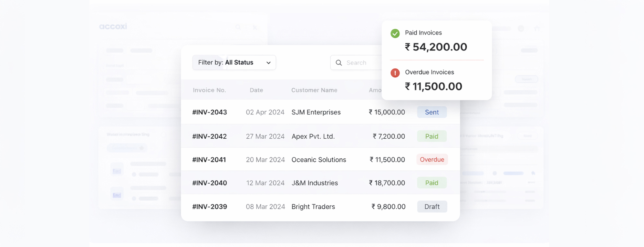644x247 pixels.
Task: Click the magnifier icon in the Search field
Action: [338, 63]
